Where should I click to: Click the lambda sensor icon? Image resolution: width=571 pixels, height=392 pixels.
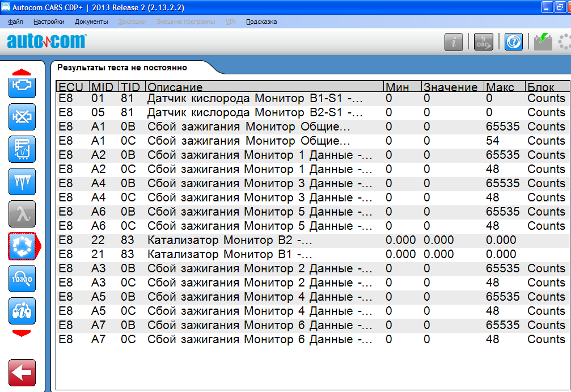pyautogui.click(x=22, y=214)
